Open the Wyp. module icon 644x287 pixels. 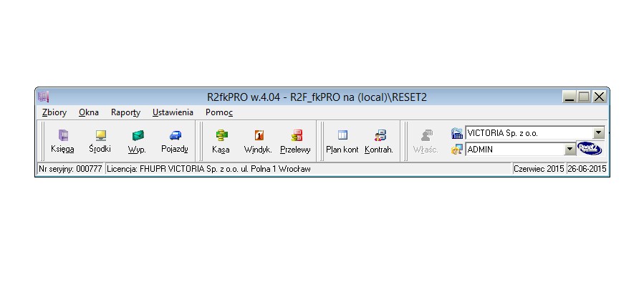click(137, 141)
